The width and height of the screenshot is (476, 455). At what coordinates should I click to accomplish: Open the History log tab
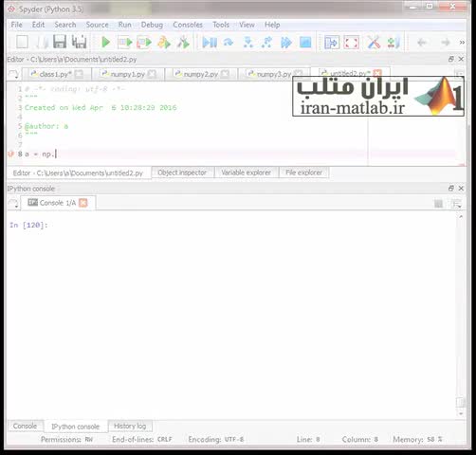[x=130, y=426]
